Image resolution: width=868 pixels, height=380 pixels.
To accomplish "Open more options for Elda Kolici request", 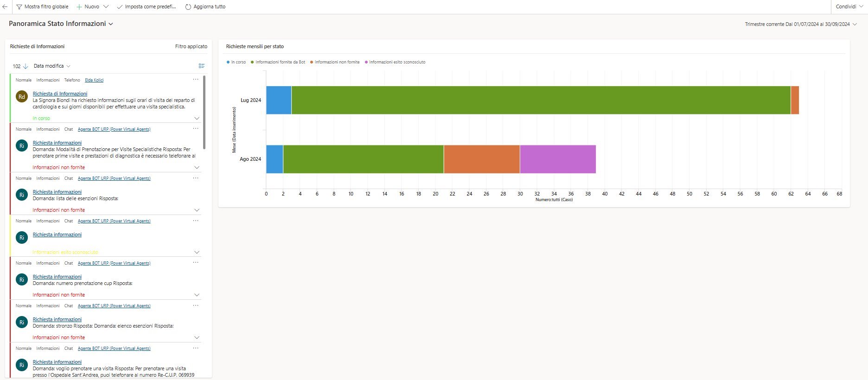I will pyautogui.click(x=196, y=80).
